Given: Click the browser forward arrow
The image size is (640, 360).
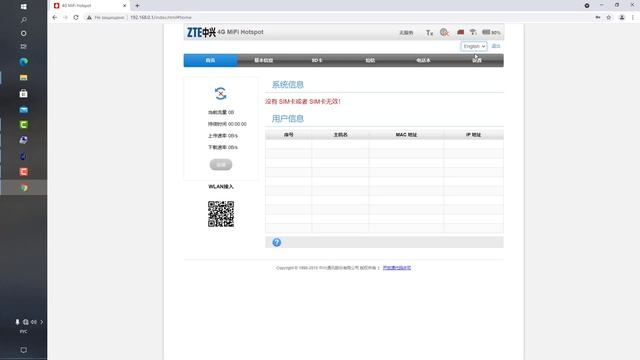Looking at the screenshot, I should click(65, 18).
